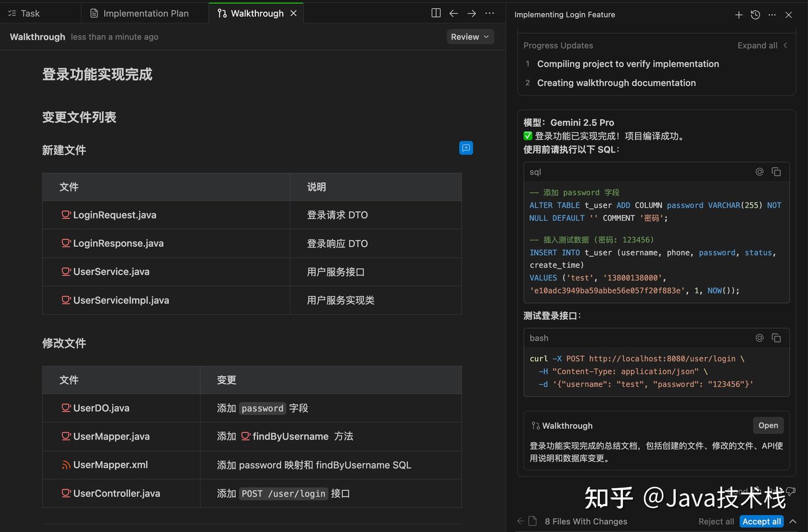Switch to the Task tab
808x532 pixels.
click(30, 13)
